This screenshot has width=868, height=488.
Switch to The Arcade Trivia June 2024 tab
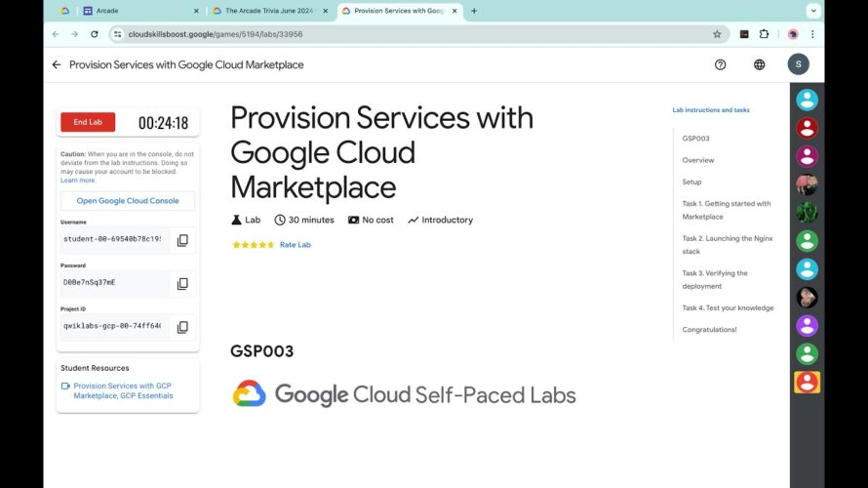270,11
